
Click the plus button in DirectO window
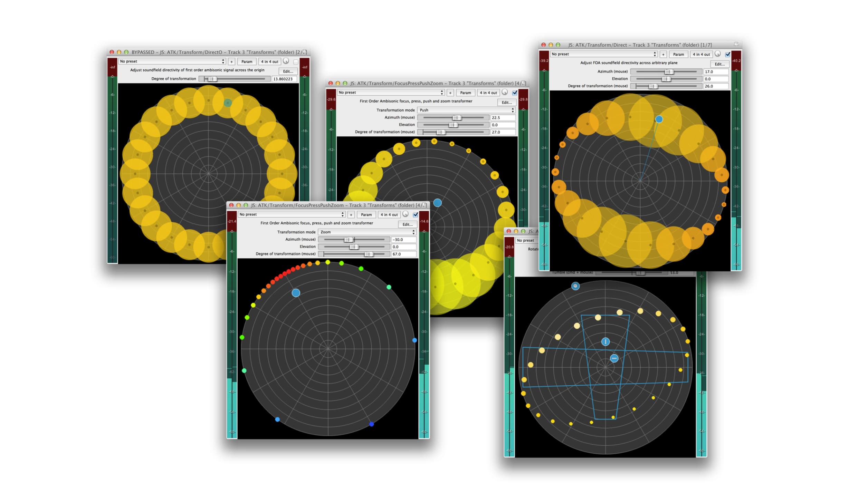[232, 62]
